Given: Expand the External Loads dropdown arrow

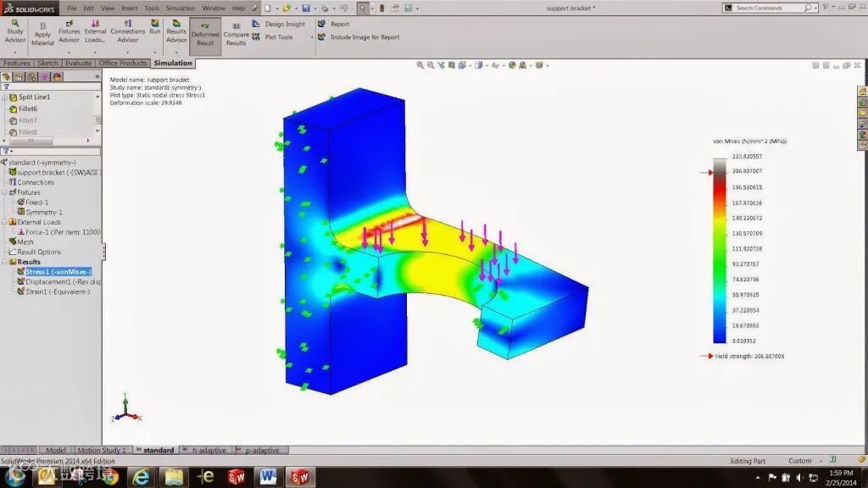Looking at the screenshot, I should tap(95, 53).
